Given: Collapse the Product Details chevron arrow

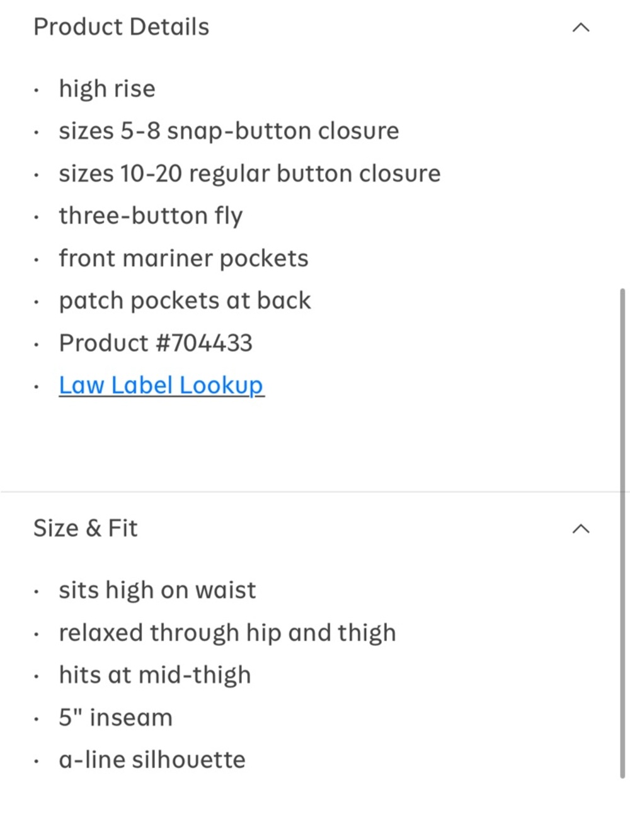Looking at the screenshot, I should pos(580,27).
